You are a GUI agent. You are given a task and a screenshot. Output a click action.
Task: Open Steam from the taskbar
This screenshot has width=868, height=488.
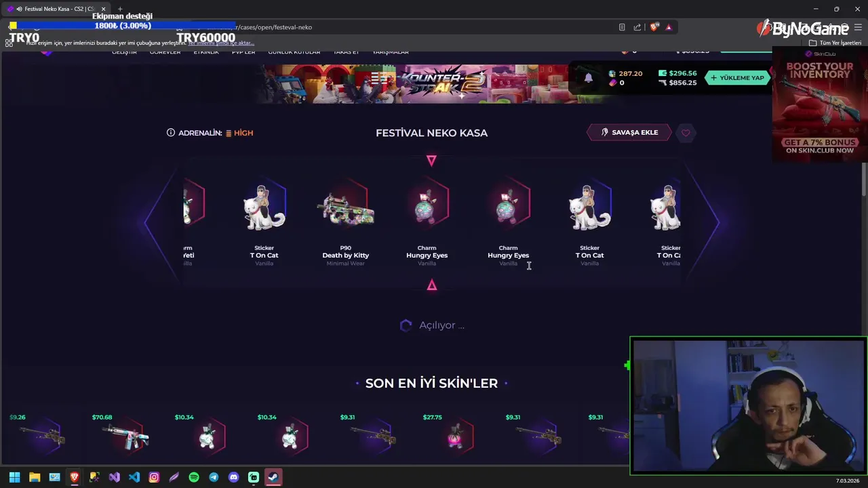(273, 477)
